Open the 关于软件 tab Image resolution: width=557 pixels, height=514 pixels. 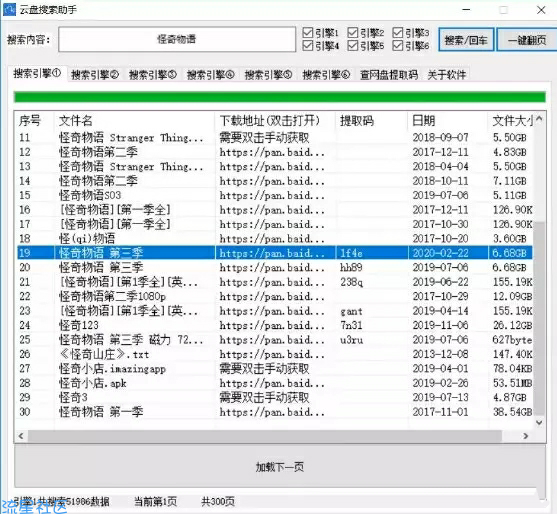click(x=447, y=75)
